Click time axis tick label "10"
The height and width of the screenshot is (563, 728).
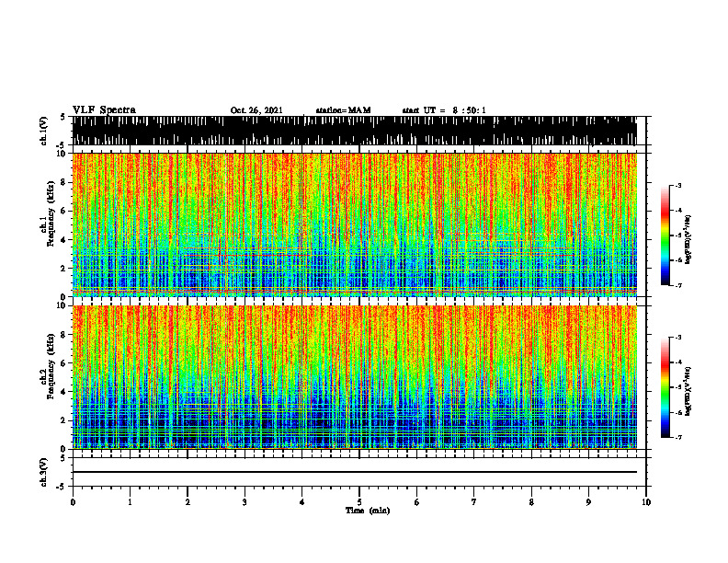(x=646, y=502)
